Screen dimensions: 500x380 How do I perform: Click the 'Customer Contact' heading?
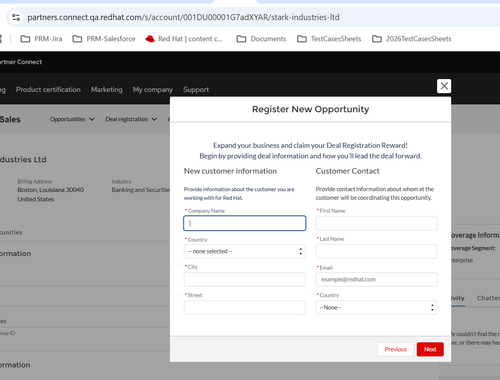coord(347,171)
